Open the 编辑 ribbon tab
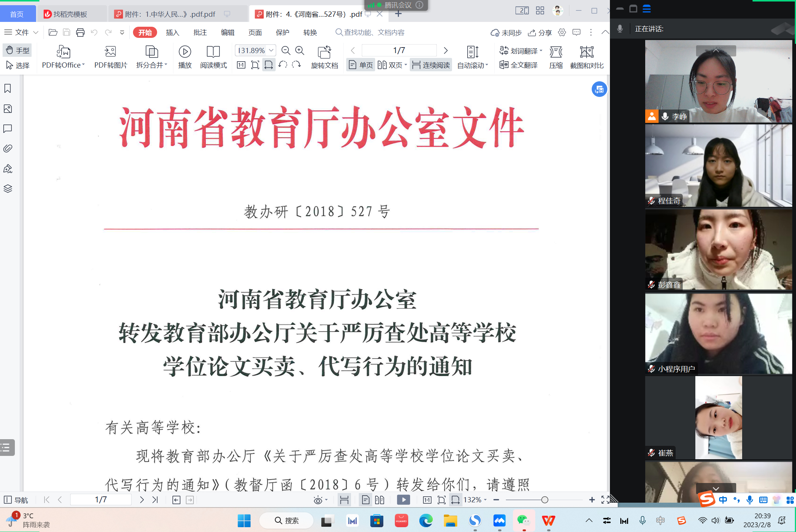Screen dimensions: 796x532 [227, 33]
